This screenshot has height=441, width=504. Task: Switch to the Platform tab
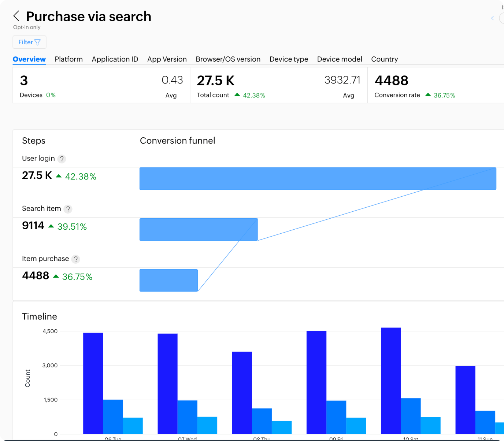point(68,59)
